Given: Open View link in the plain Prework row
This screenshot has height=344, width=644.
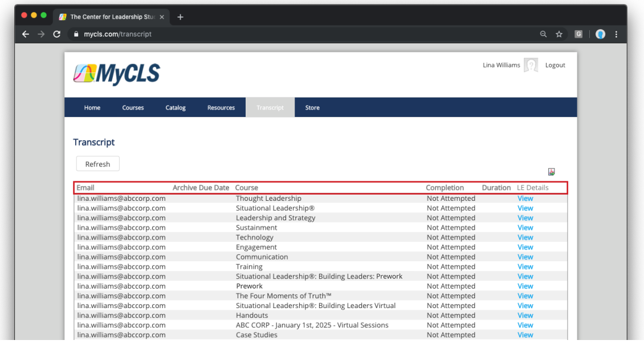Looking at the screenshot, I should coord(525,286).
